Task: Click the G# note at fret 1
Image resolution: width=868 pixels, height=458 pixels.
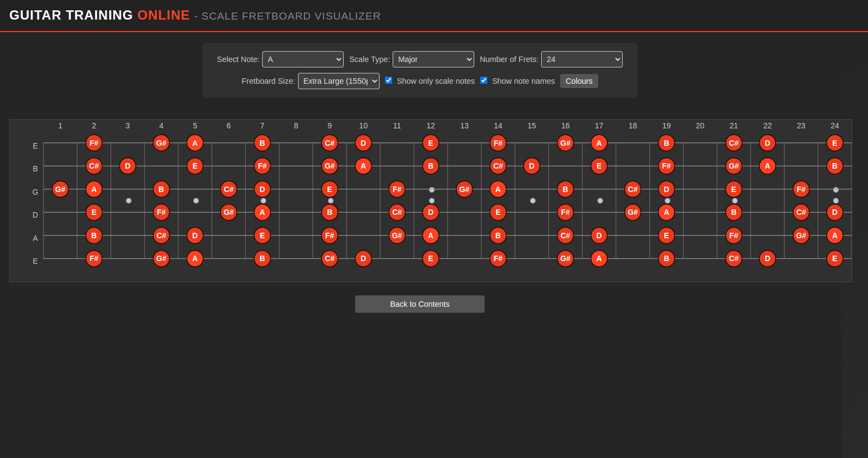Action: [60, 189]
